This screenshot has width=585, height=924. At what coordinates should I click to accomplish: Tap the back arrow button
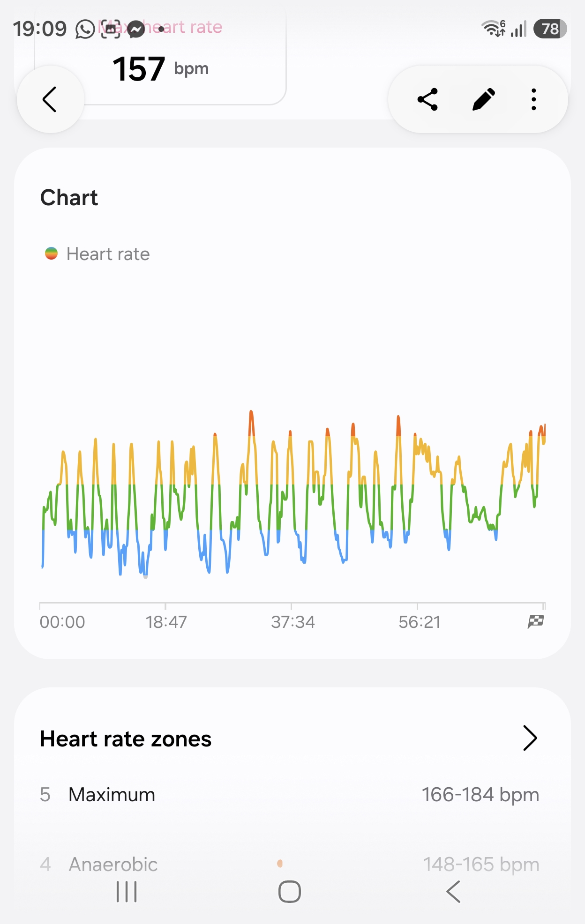50,99
